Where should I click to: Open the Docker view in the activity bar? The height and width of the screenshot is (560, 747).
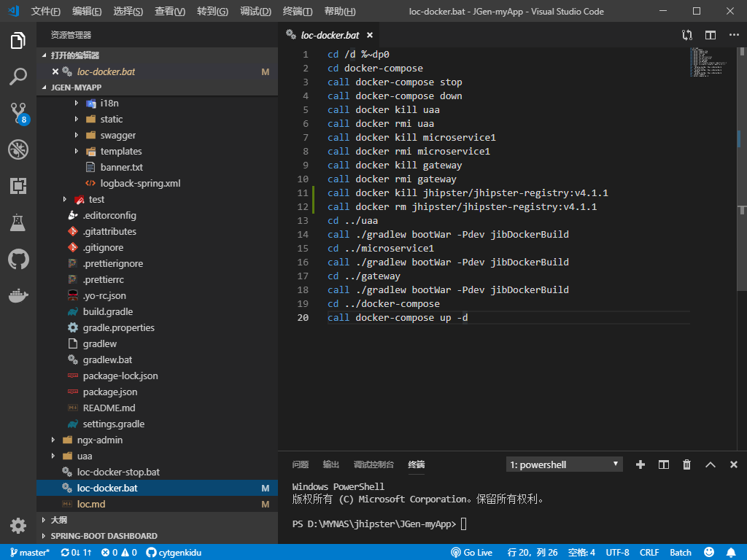point(18,295)
